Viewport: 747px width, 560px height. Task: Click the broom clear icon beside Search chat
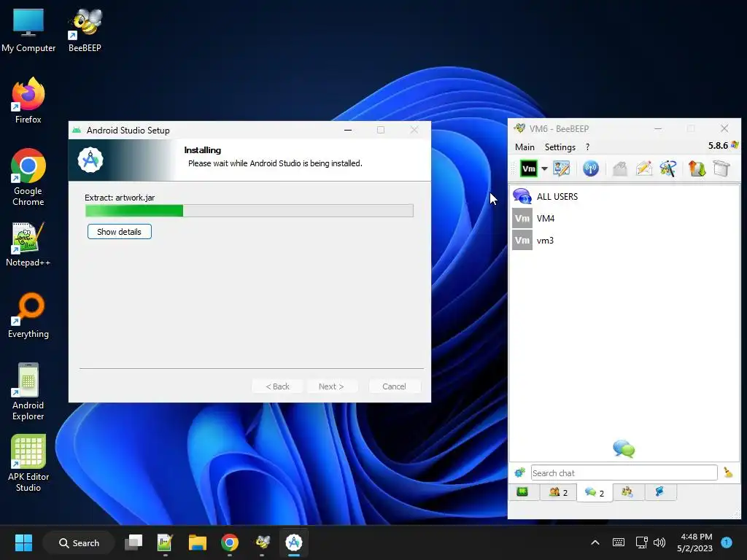coord(728,472)
